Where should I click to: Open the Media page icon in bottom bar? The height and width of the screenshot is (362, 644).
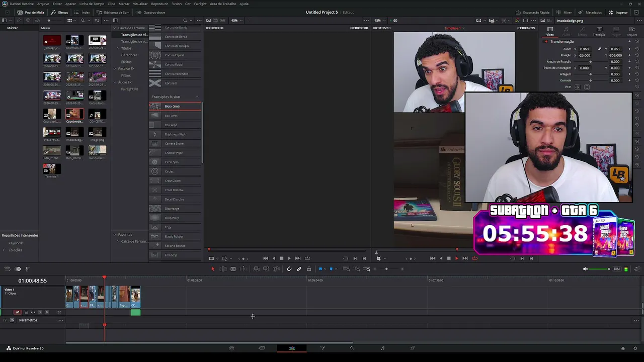[231, 348]
